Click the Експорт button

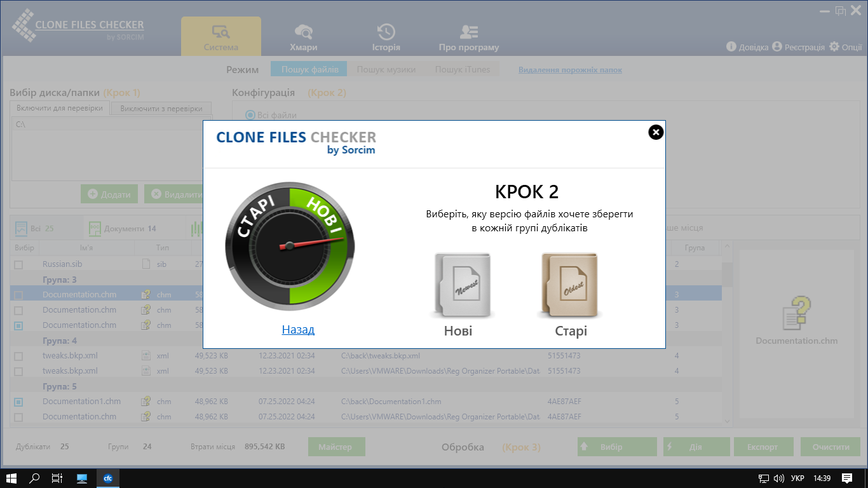(x=763, y=447)
